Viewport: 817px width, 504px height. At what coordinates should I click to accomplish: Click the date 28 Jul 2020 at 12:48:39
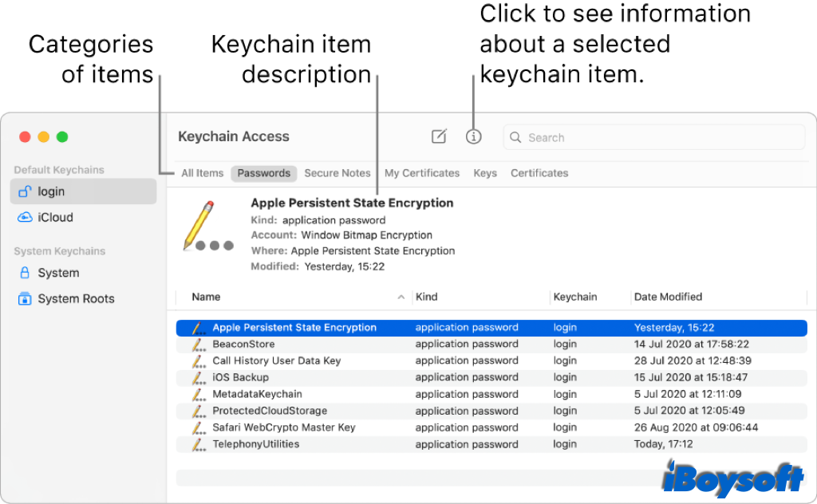click(693, 360)
